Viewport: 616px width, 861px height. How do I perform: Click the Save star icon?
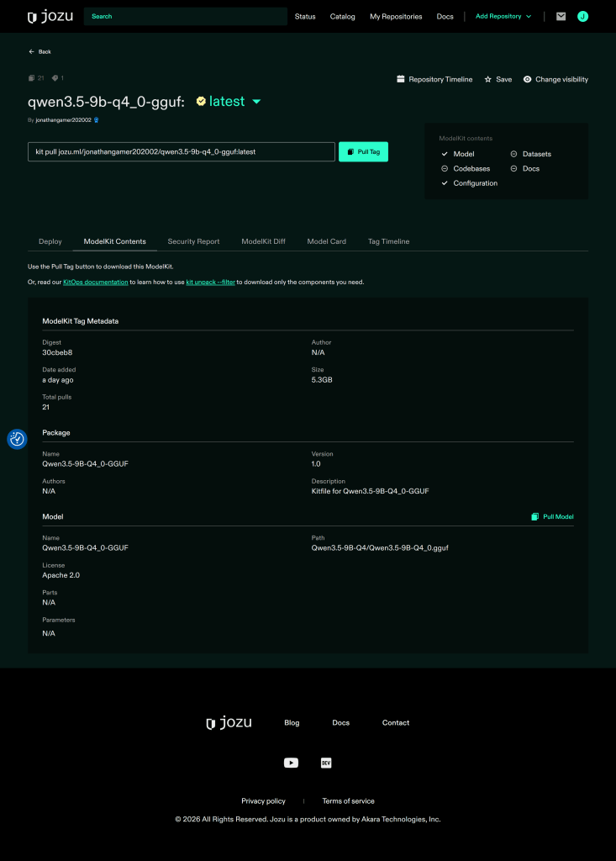487,79
